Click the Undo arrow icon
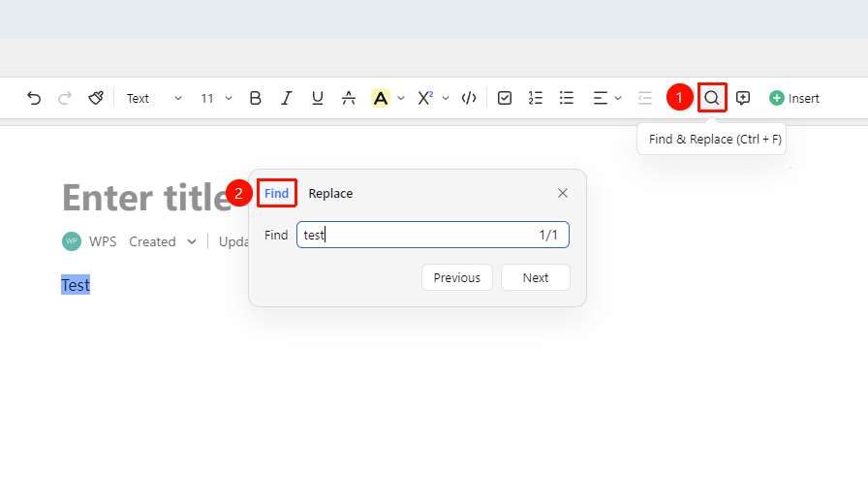Viewport: 868px width, 477px height. point(34,98)
